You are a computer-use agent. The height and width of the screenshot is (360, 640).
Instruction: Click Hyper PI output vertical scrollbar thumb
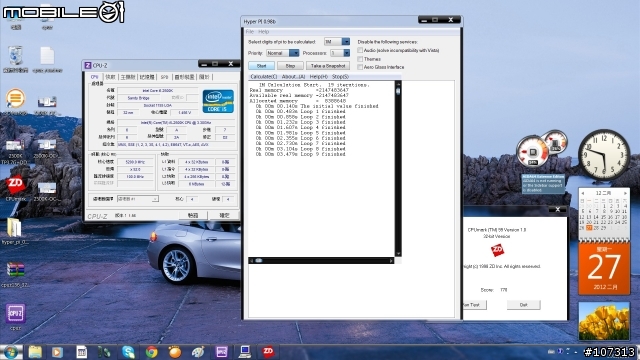(x=398, y=91)
